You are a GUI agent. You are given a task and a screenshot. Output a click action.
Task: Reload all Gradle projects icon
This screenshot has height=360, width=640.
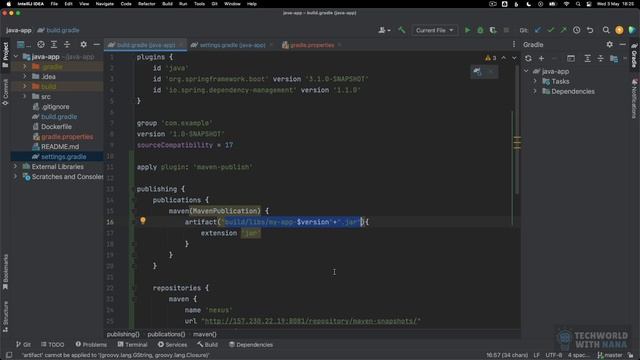528,58
